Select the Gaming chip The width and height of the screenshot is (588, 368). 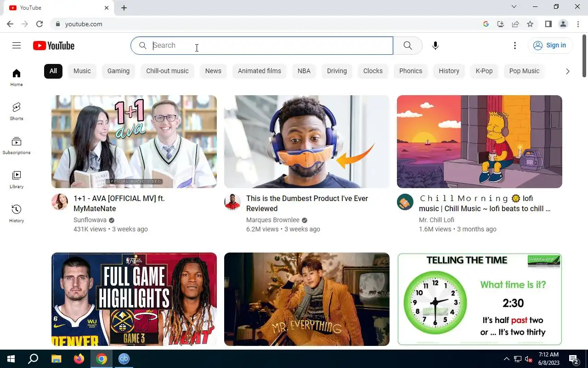click(119, 71)
